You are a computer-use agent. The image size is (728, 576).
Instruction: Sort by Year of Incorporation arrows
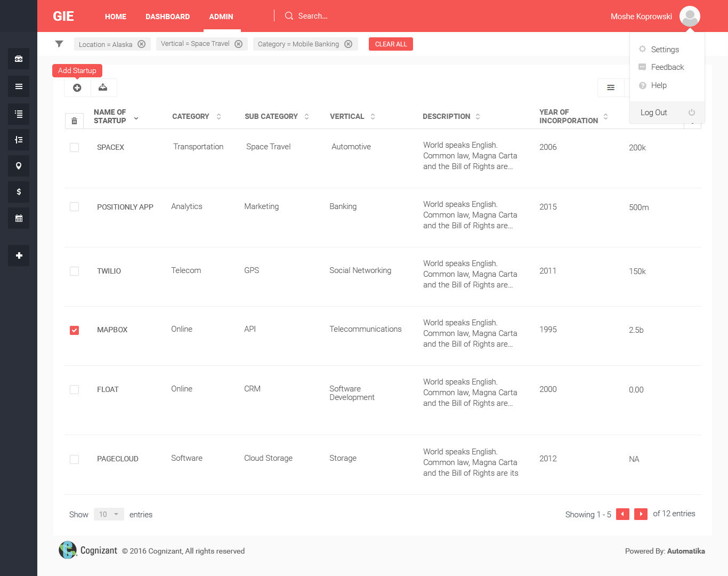pyautogui.click(x=605, y=116)
